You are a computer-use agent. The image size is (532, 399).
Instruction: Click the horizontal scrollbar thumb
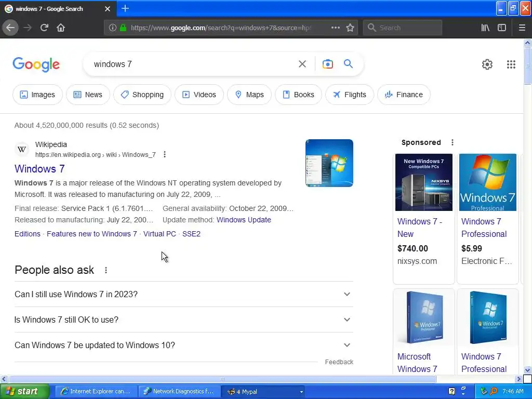[x=222, y=379]
